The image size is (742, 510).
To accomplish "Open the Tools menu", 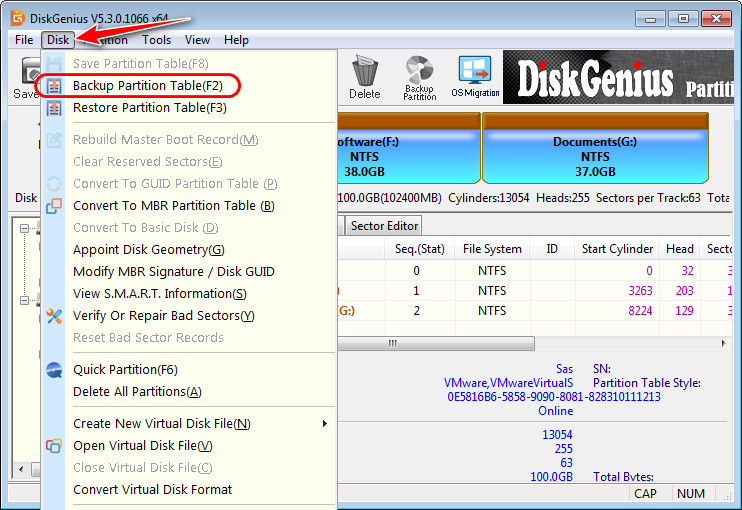I will click(x=156, y=40).
